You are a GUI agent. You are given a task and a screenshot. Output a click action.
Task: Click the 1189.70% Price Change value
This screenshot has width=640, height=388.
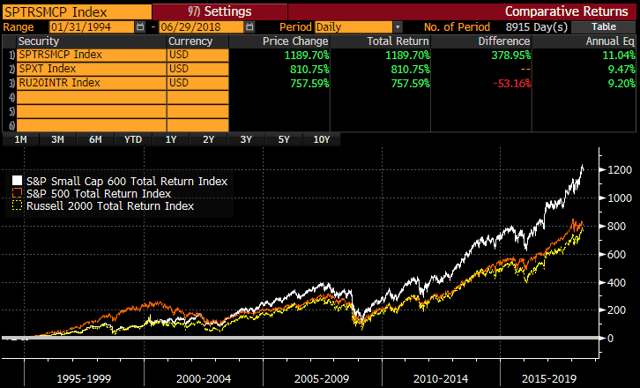coord(307,55)
